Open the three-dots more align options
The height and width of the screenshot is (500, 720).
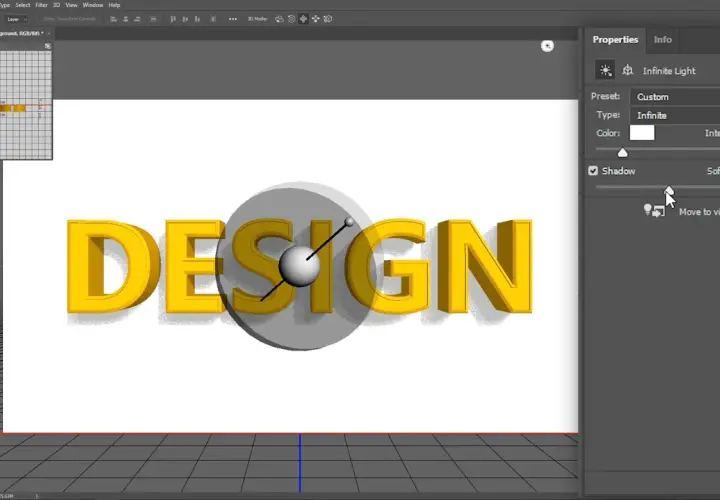coord(233,19)
